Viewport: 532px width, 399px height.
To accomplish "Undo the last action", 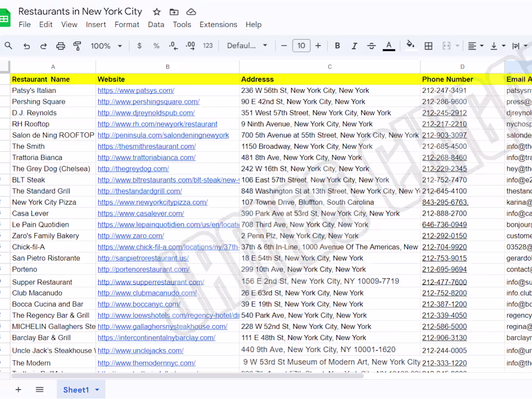I will (27, 46).
